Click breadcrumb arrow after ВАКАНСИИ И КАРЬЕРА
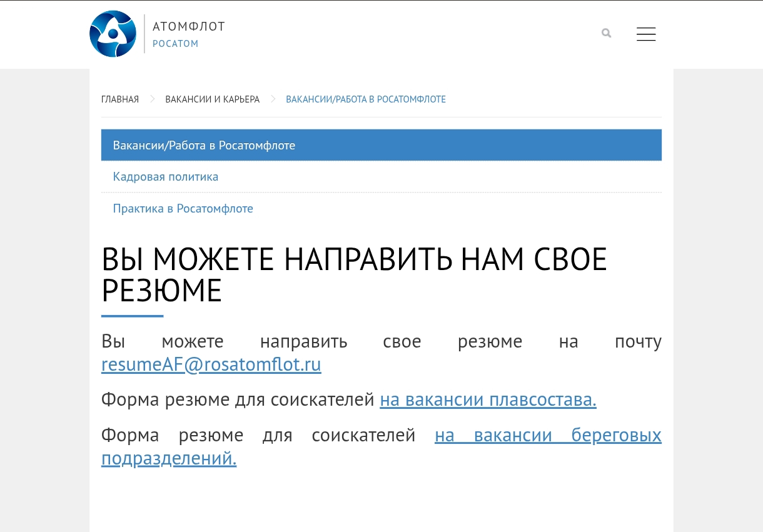The image size is (763, 532). [x=273, y=99]
